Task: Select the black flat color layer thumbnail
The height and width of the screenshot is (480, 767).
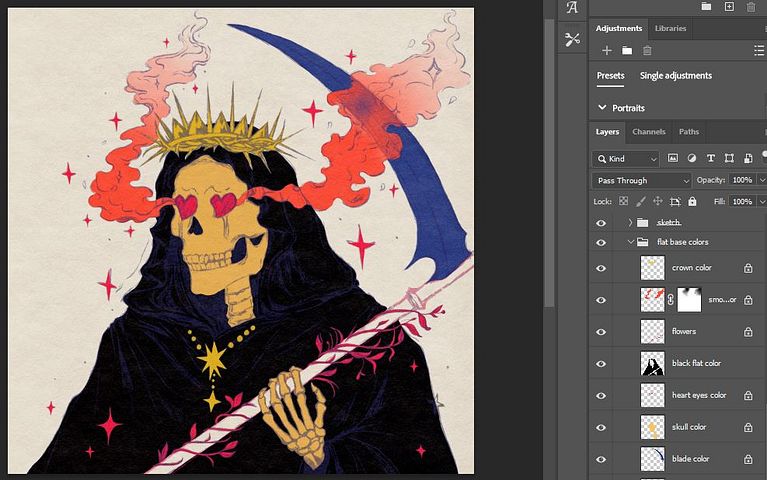Action: (652, 363)
